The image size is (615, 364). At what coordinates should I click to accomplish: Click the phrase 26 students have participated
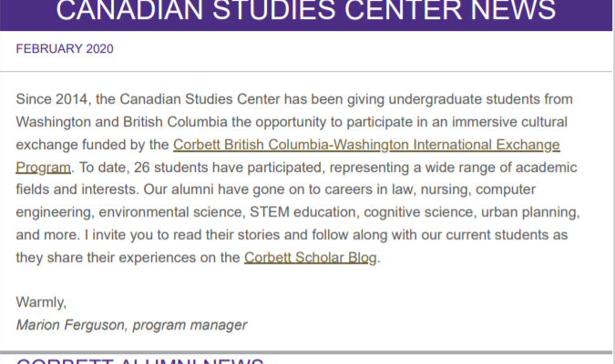(x=228, y=167)
